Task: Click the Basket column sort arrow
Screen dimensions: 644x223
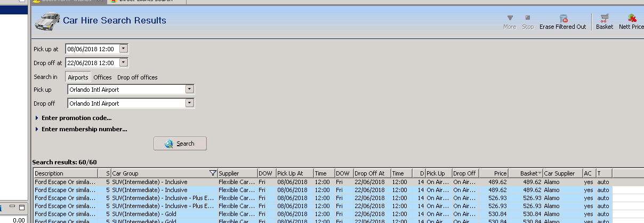Action: pos(540,173)
